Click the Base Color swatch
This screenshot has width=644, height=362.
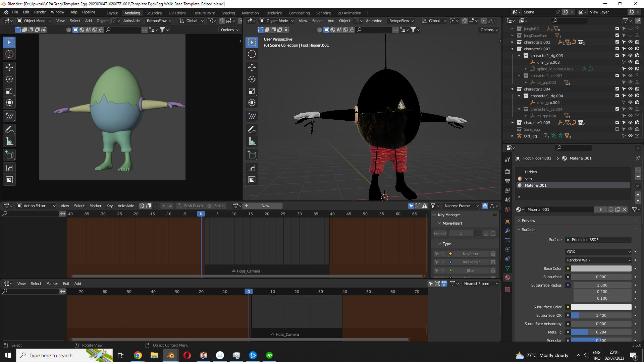pyautogui.click(x=601, y=268)
